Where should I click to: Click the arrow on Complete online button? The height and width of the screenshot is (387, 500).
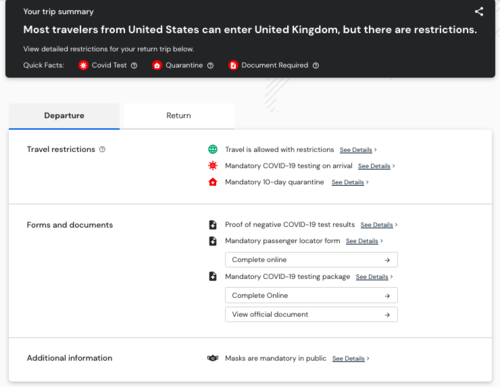pos(387,260)
